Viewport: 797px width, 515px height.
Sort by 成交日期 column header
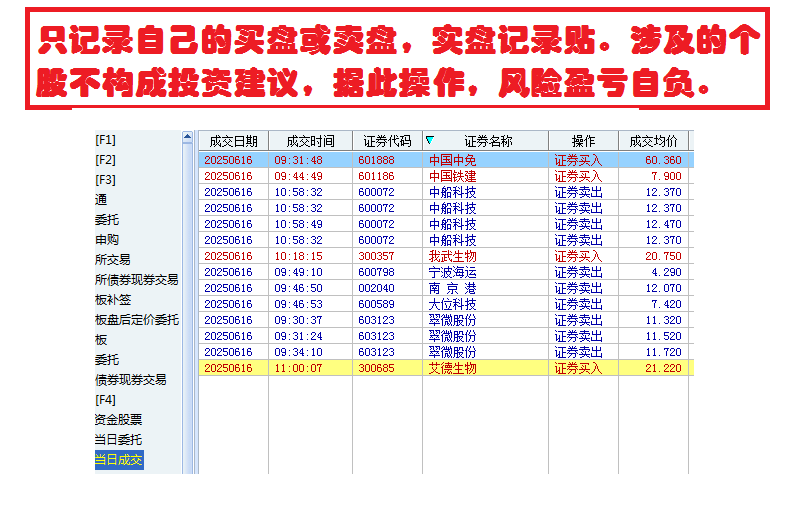coord(233,141)
